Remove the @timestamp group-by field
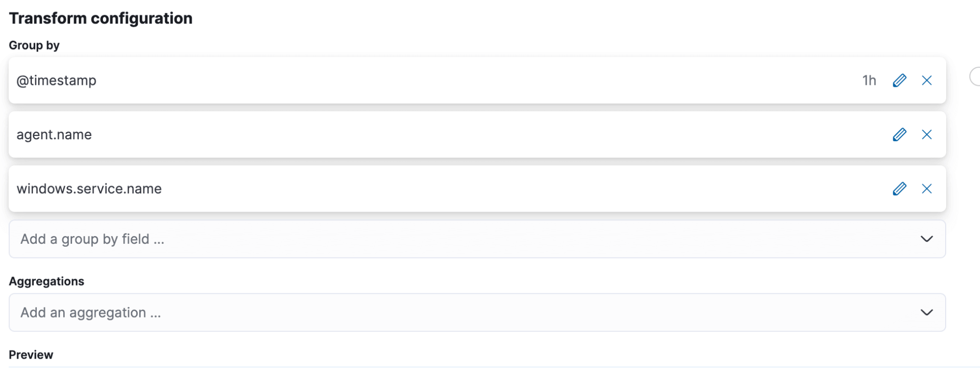 pyautogui.click(x=927, y=80)
